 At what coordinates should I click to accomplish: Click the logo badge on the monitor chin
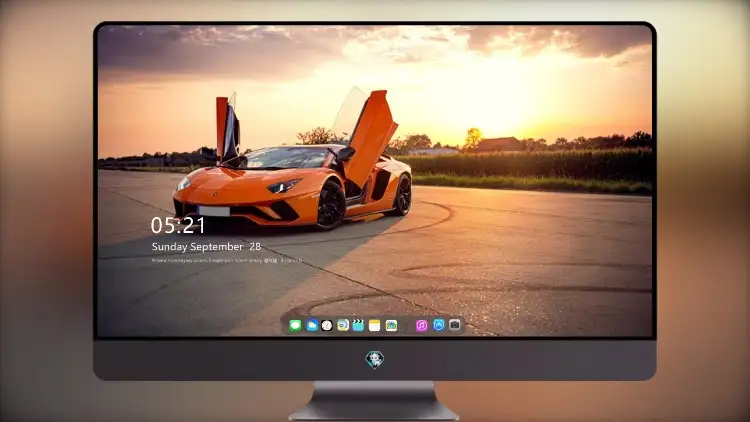pos(375,359)
